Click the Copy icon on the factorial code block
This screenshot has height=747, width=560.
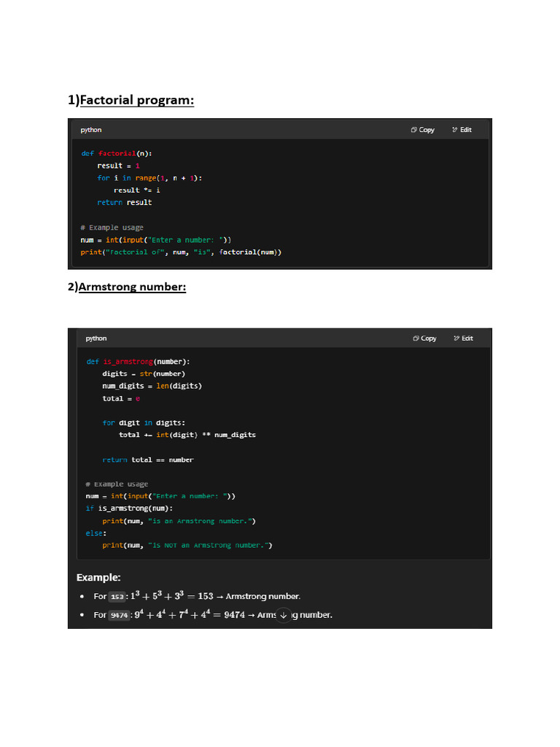point(413,130)
